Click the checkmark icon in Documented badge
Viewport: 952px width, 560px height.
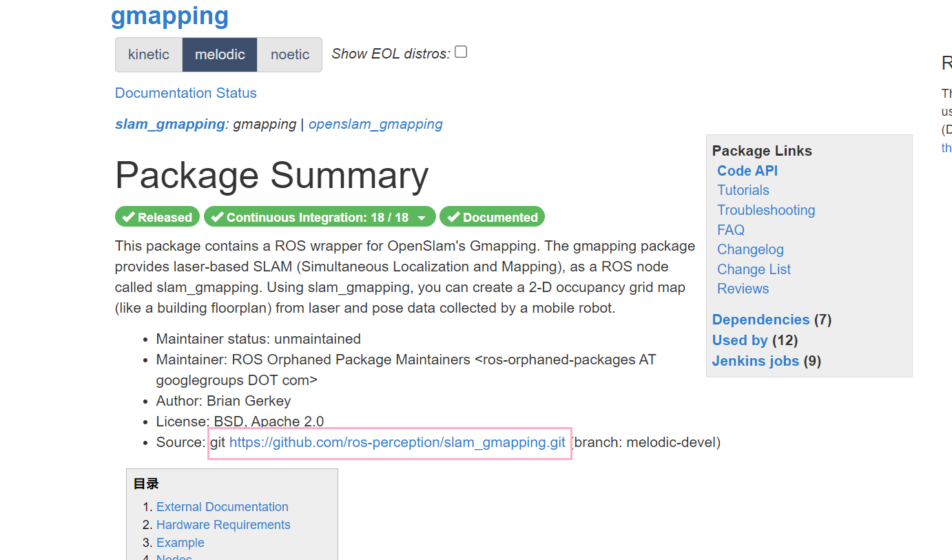[x=453, y=217]
